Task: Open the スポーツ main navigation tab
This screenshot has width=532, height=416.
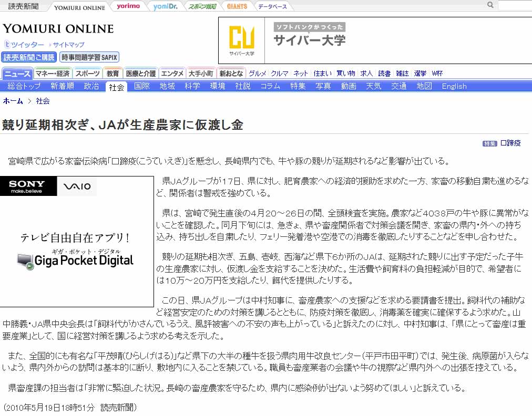Action: (x=87, y=74)
